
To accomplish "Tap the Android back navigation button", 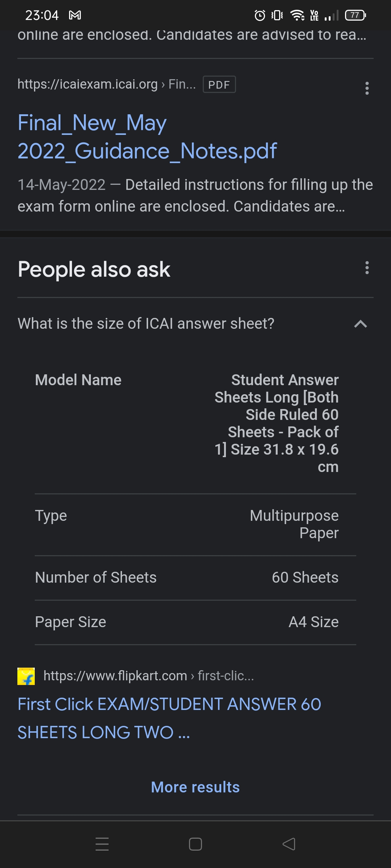I will [x=289, y=844].
